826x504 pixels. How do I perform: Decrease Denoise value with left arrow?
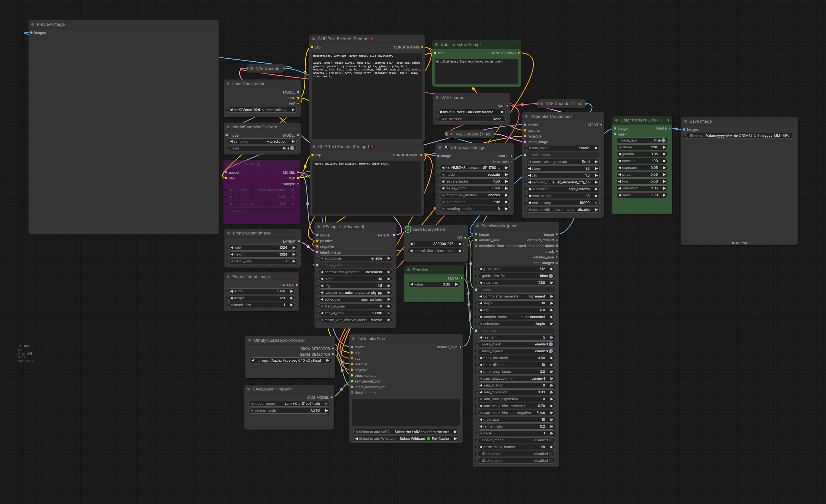[411, 284]
